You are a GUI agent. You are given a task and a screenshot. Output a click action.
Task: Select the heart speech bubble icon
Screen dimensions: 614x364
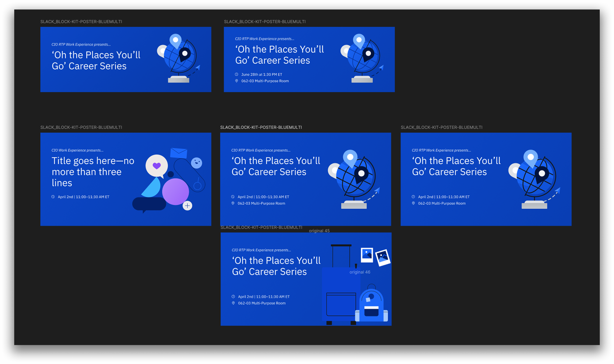pyautogui.click(x=156, y=166)
